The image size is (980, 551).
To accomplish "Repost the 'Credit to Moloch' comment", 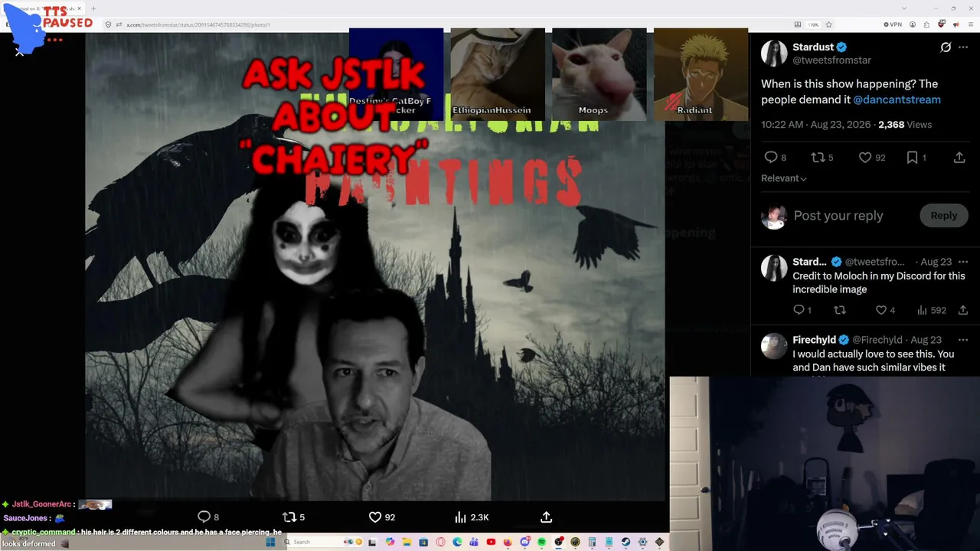I will (x=840, y=310).
